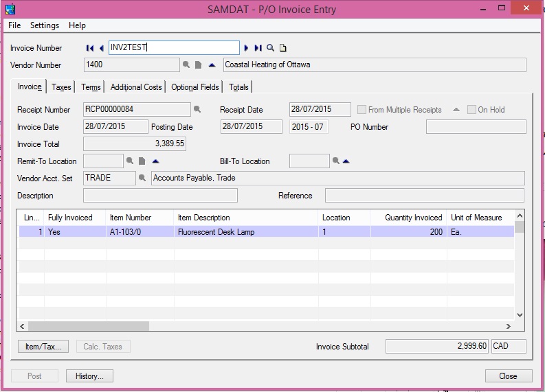Click the Item Number column header

(x=140, y=218)
